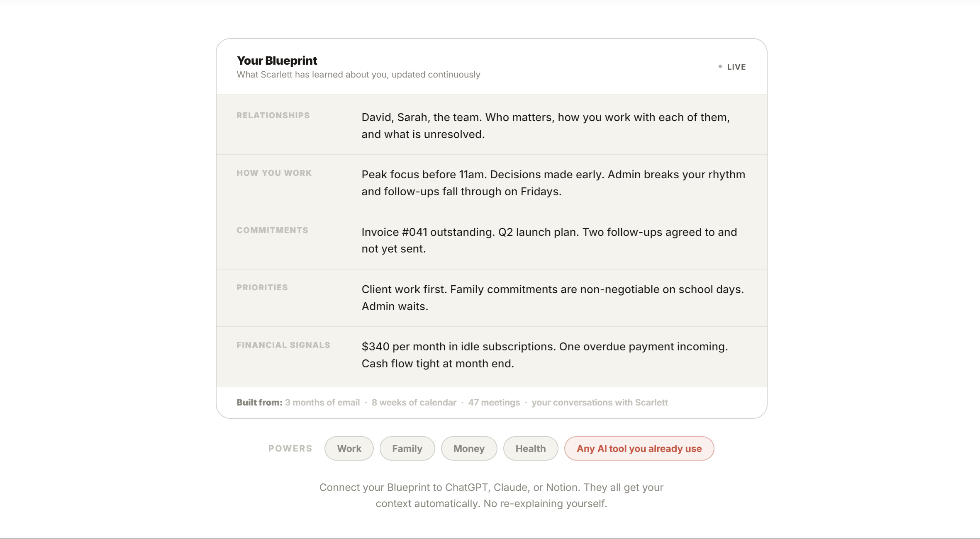Click Any AI tool you already use
This screenshot has height=539, width=980.
coord(639,448)
